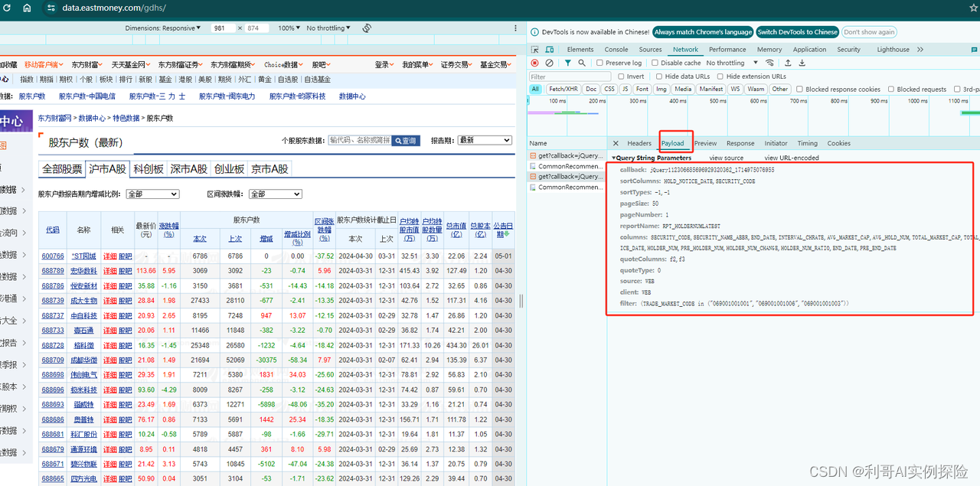Click the network overview timeline at 400 ms
The image size is (980, 486).
click(x=678, y=101)
